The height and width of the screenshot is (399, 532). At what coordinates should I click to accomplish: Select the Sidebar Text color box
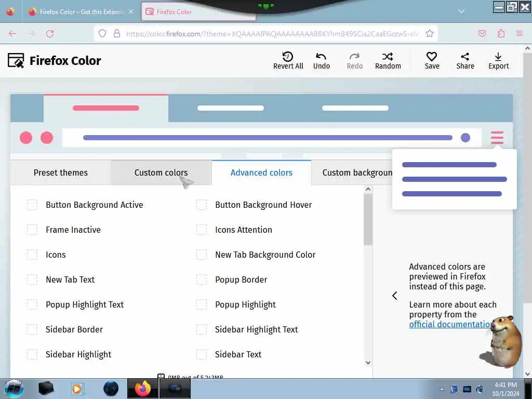pos(202,354)
